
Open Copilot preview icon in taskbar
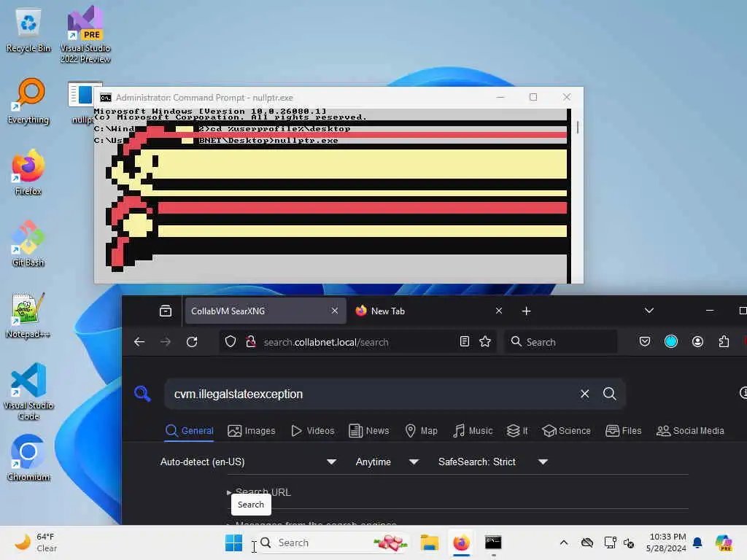click(723, 542)
